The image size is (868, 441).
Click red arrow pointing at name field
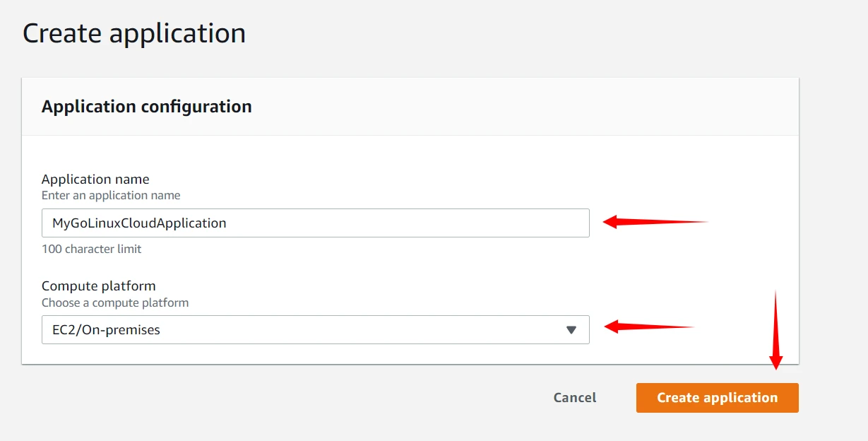[655, 222]
